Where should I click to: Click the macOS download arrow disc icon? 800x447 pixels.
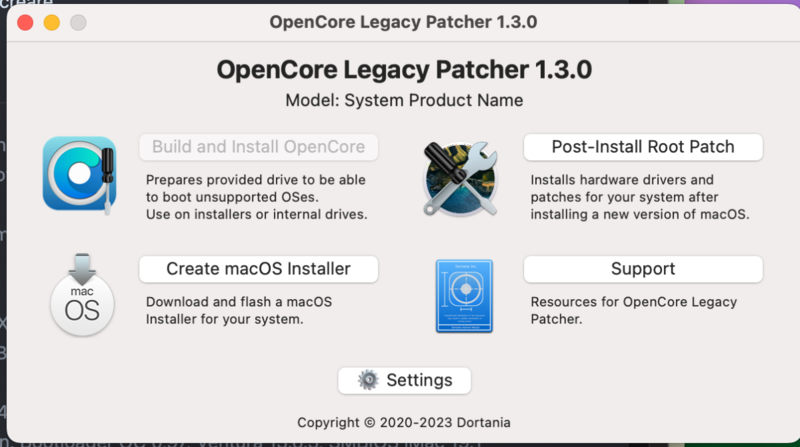click(x=81, y=295)
